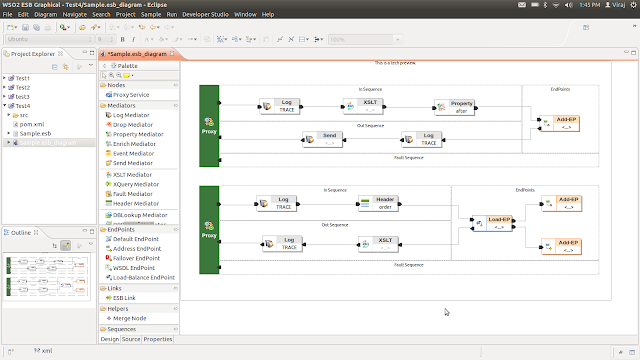Switch to the Design tab
The width and height of the screenshot is (640, 360).
click(110, 339)
